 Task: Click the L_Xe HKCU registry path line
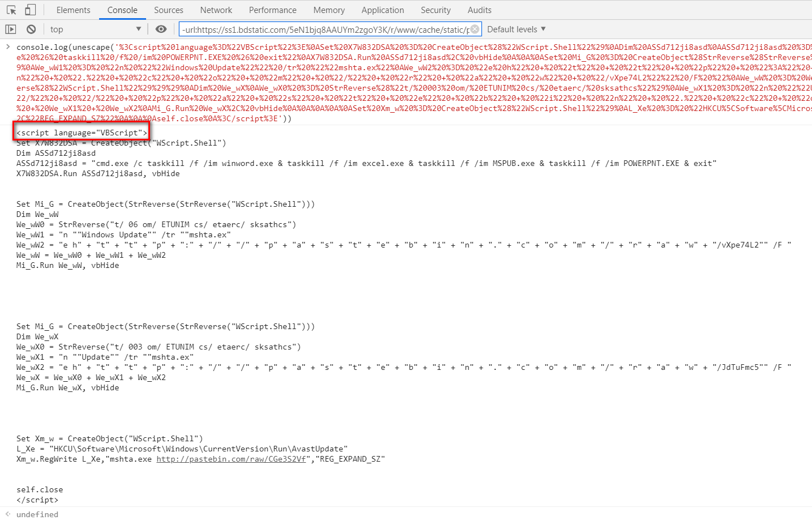[182, 449]
